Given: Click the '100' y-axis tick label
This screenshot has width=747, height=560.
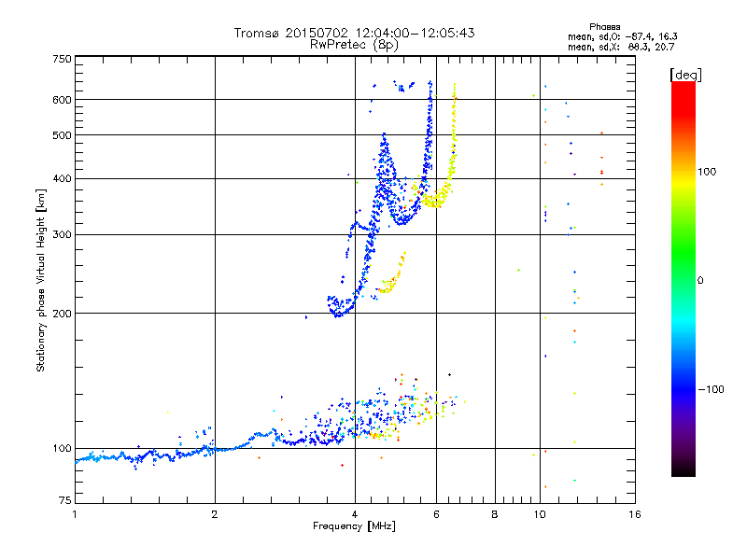Looking at the screenshot, I should tap(62, 448).
